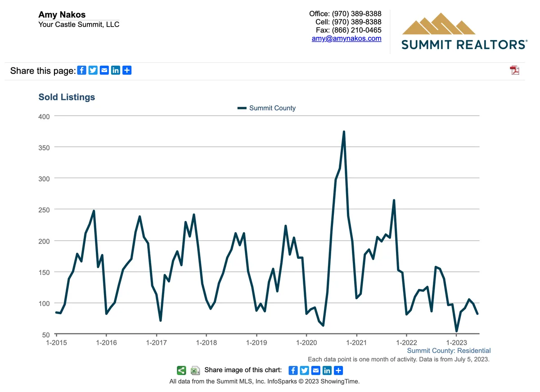Share this page via email icon
540x392 pixels.
click(104, 70)
